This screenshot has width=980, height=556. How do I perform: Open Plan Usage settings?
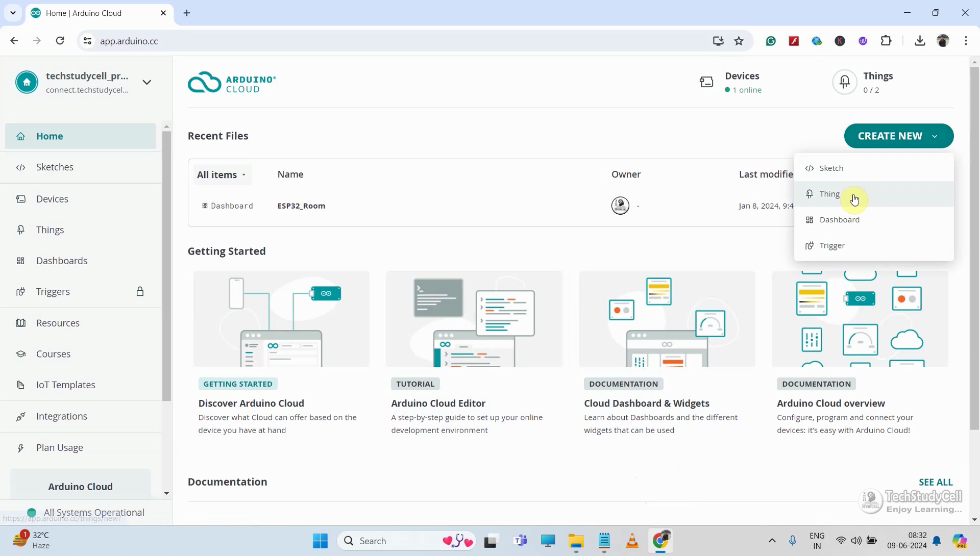coord(59,447)
